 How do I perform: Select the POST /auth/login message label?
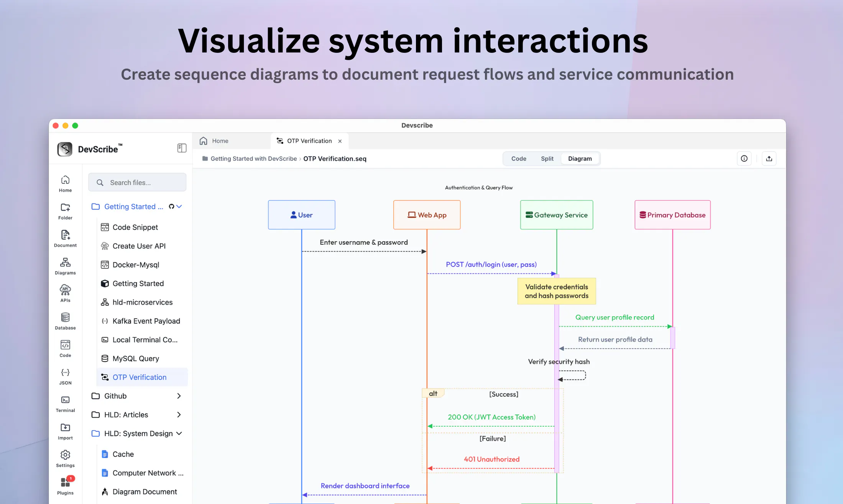[x=491, y=265]
